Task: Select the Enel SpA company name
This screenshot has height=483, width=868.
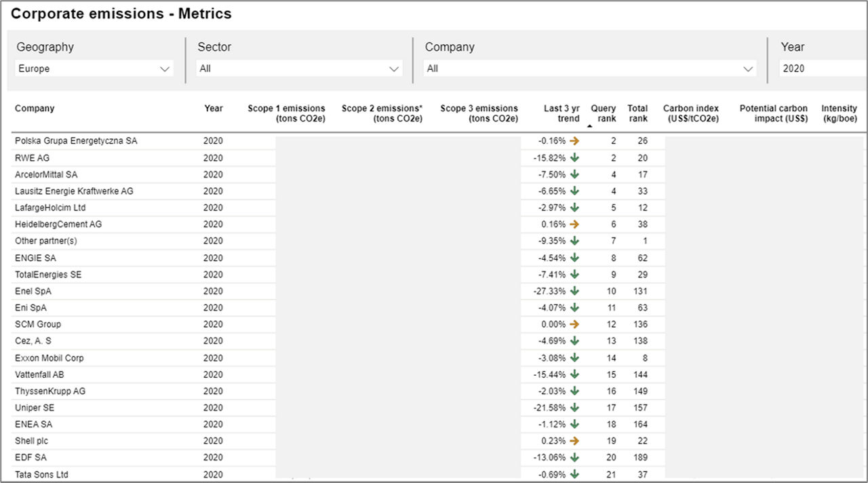Action: click(x=33, y=291)
